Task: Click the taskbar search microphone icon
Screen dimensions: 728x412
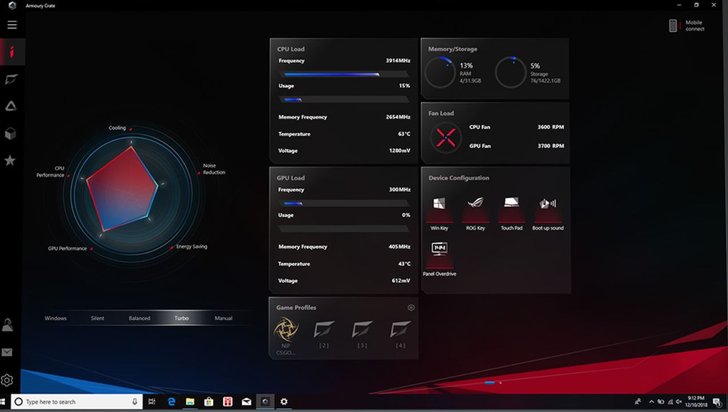Action: [x=135, y=402]
